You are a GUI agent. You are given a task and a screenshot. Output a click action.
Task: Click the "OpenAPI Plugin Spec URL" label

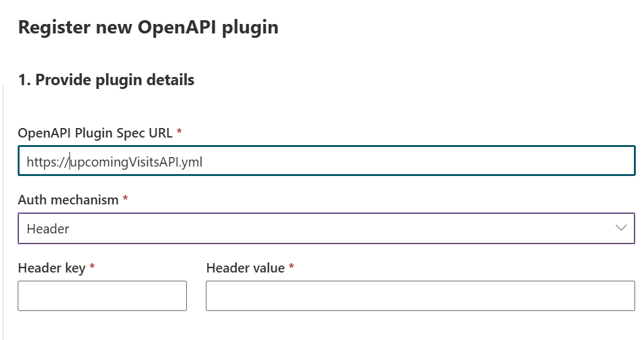(x=96, y=132)
